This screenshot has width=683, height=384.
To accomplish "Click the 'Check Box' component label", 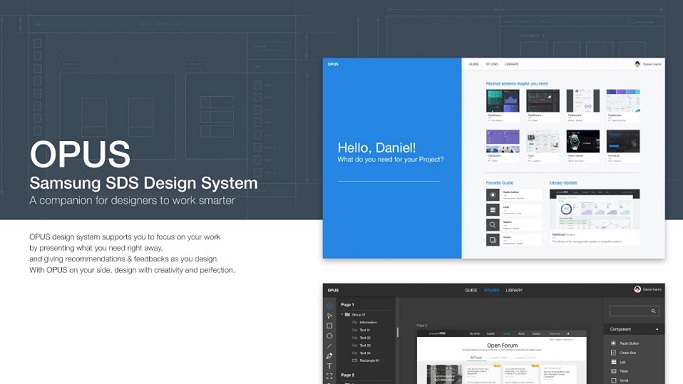I will pos(628,353).
